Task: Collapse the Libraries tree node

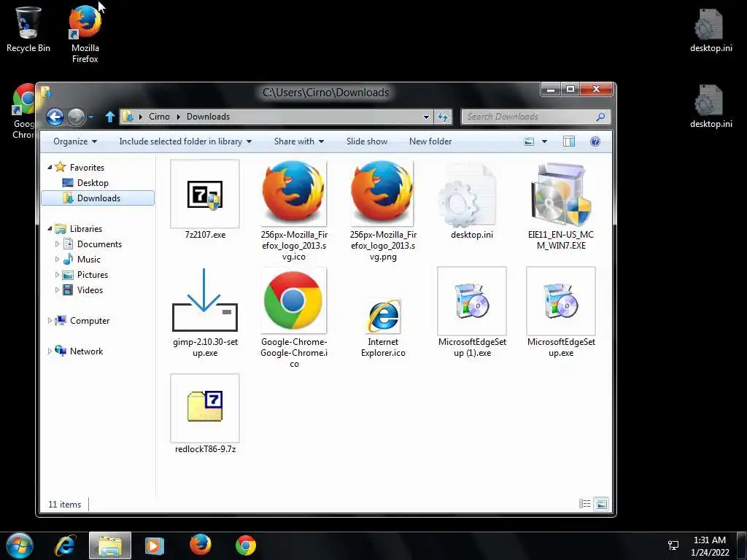Action: tap(50, 228)
